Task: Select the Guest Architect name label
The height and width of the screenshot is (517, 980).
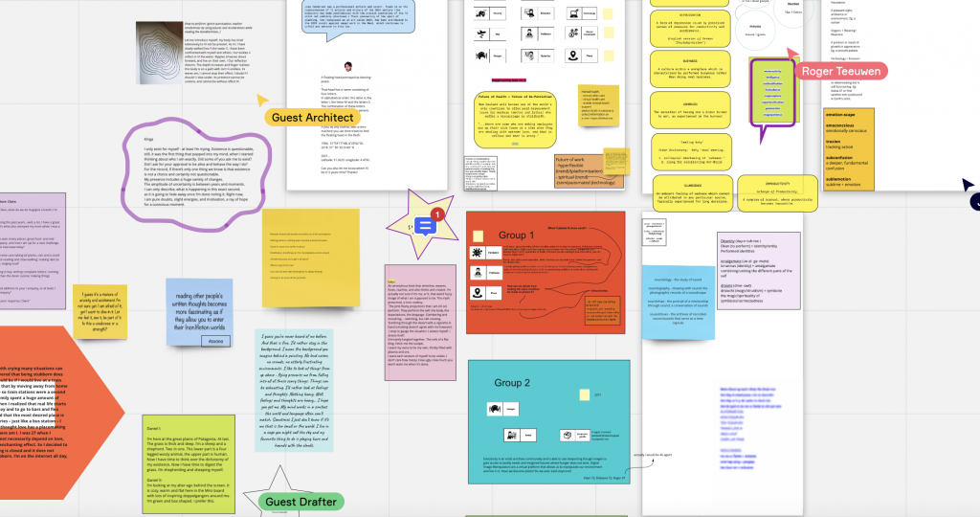Action: [x=314, y=118]
